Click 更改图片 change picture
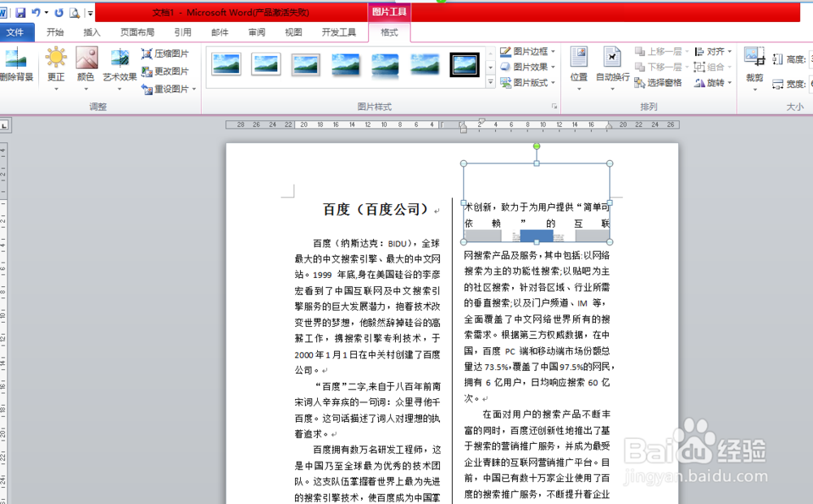This screenshot has height=504, width=813. coord(165,71)
